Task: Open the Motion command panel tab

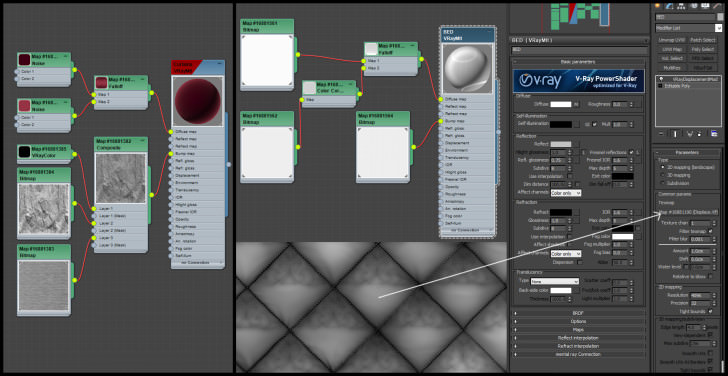Action: point(693,6)
